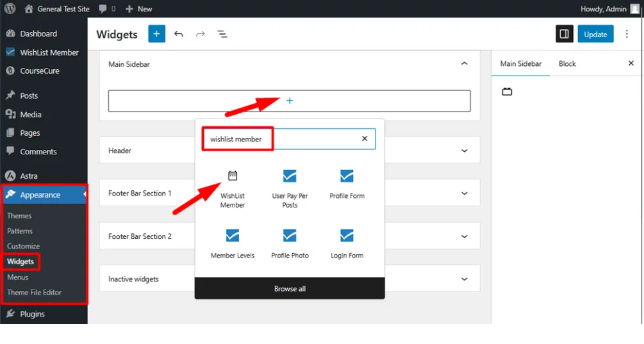Viewport: 644px width, 344px height.
Task: Click the WishList Member sidebar icon
Action: 11,52
